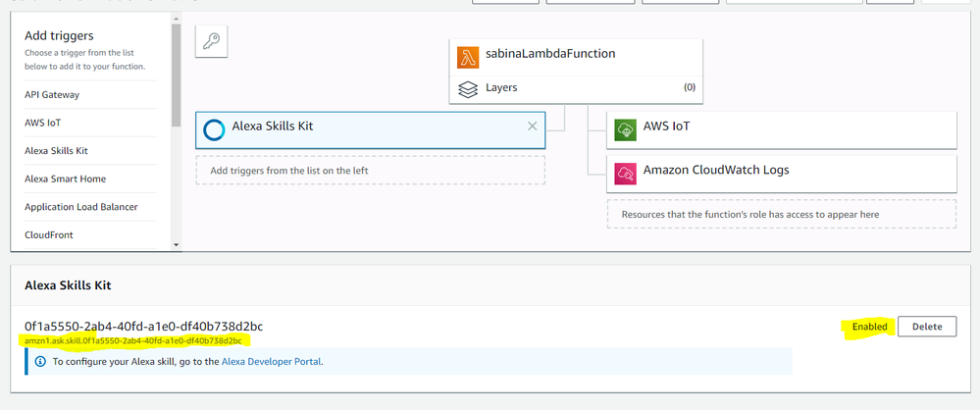Click the blue info circle icon
Image resolution: width=980 pixels, height=410 pixels.
(40, 361)
